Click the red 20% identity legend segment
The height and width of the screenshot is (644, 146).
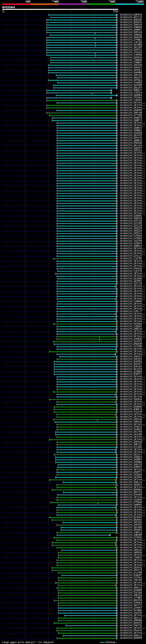pos(16,4)
